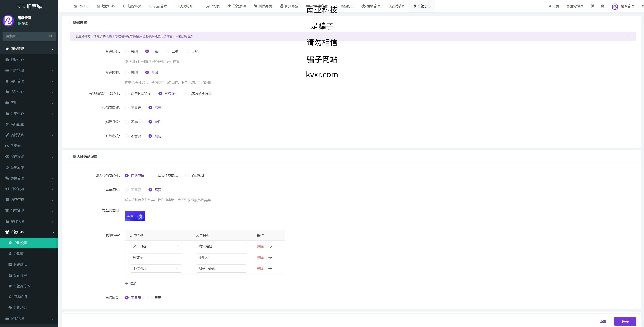Click the 保存 button
The width and height of the screenshot is (644, 327).
click(x=625, y=321)
